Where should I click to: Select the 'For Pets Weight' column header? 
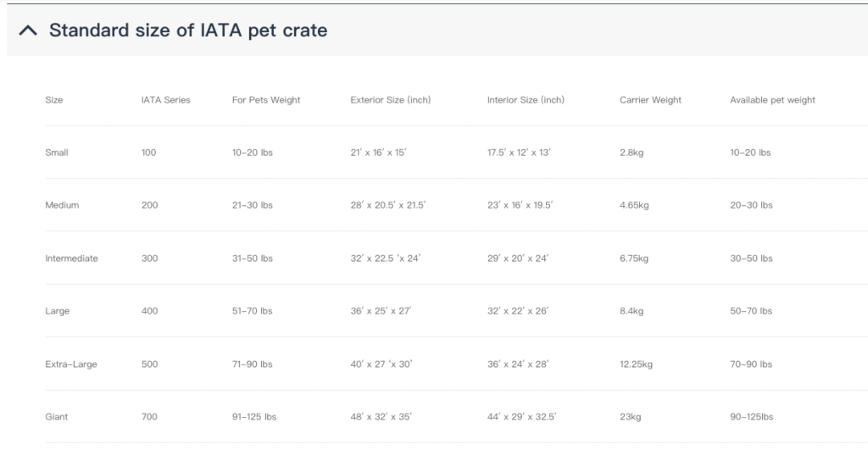click(x=266, y=100)
